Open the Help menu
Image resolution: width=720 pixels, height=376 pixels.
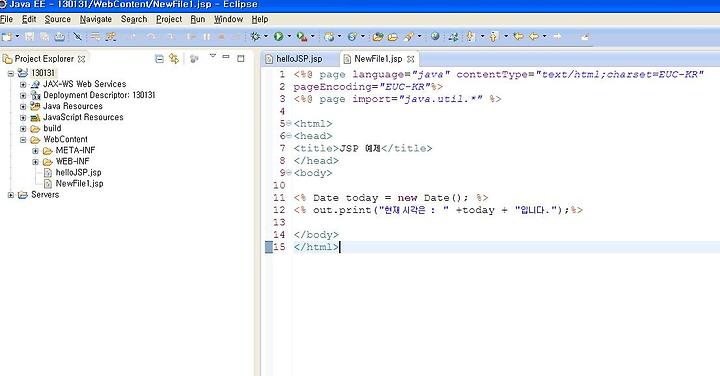pyautogui.click(x=260, y=19)
